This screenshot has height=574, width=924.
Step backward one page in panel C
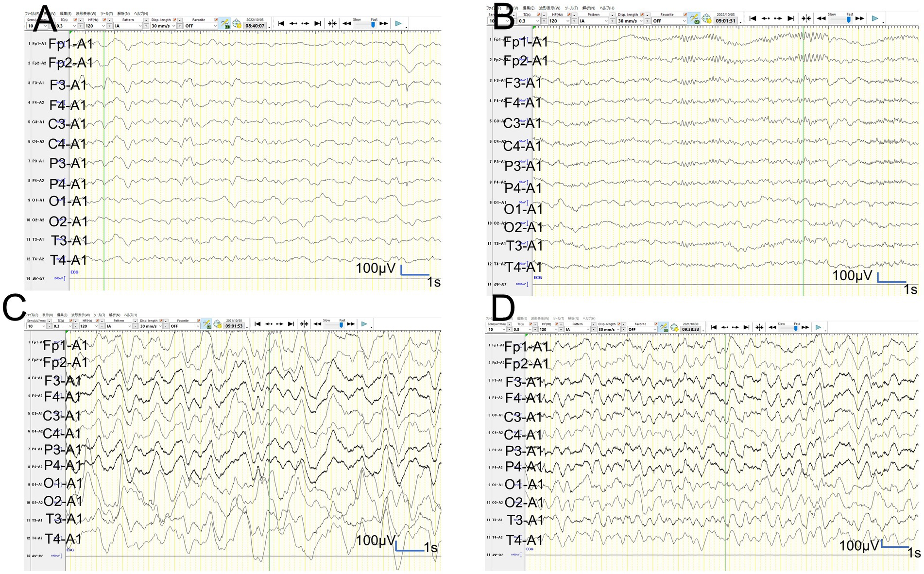click(269, 324)
